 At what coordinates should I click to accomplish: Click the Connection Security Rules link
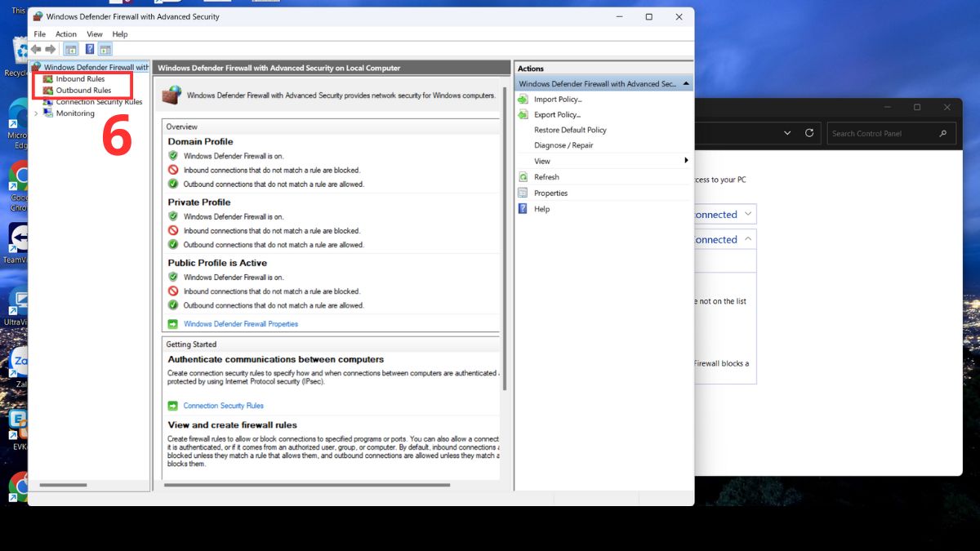tap(223, 406)
